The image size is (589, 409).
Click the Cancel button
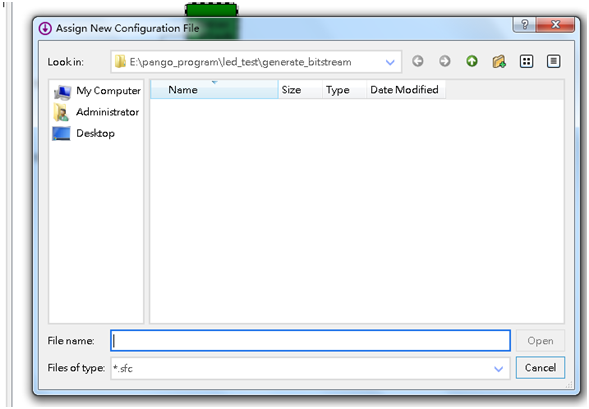[540, 368]
